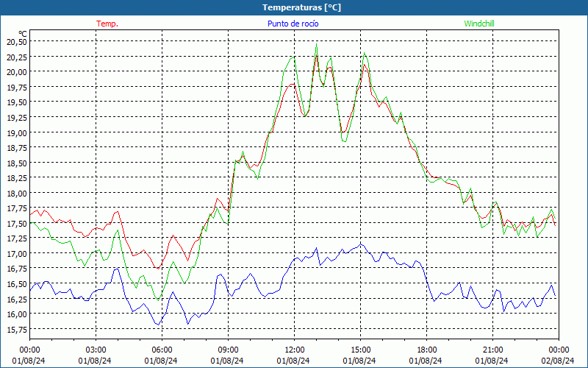The image size is (588, 368).
Task: Click the 18:00 time axis label
Action: [x=427, y=350]
